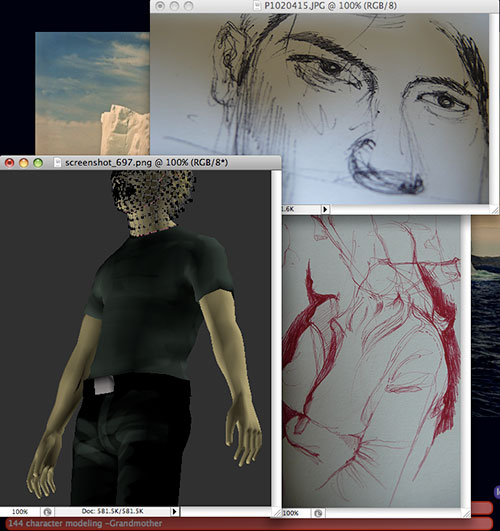Click the resize grip of the screenshot_697.png window
500x531 pixels.
pos(276,512)
